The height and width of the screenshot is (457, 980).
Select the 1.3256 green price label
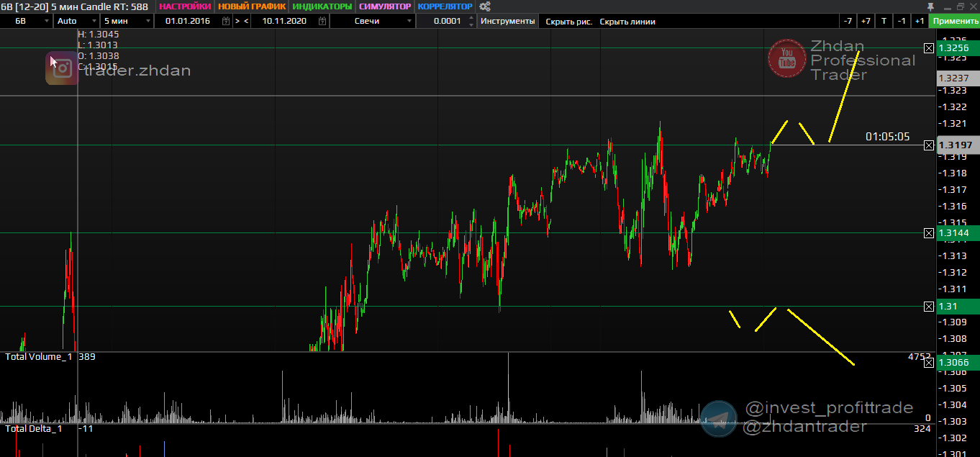coord(957,48)
